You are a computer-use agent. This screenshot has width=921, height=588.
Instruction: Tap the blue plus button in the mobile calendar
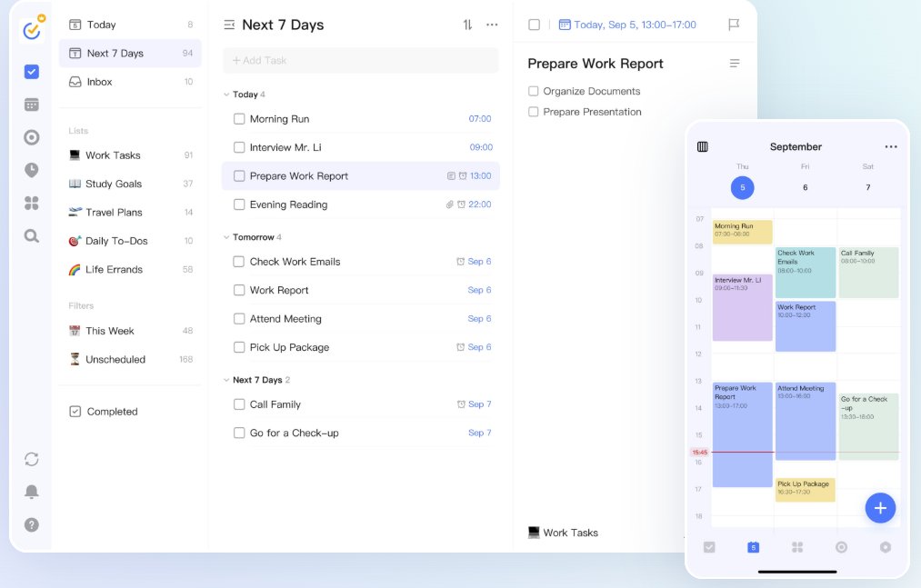(x=880, y=508)
